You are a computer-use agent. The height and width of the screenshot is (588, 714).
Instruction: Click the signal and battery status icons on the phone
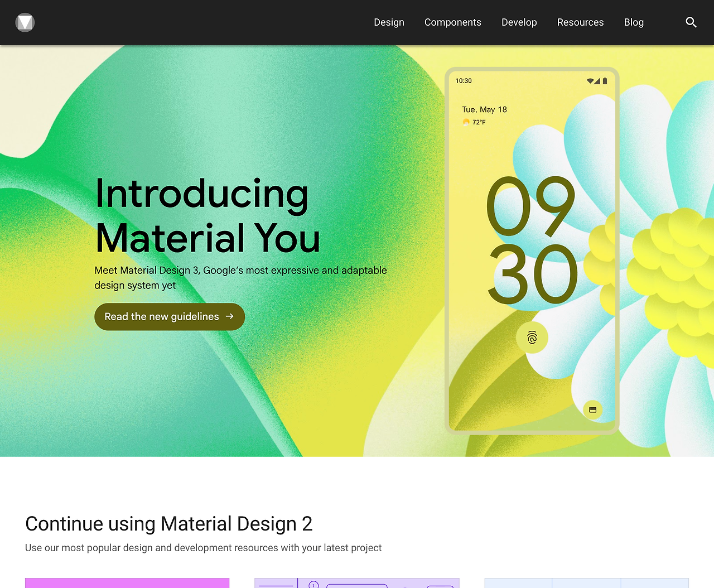tap(597, 81)
